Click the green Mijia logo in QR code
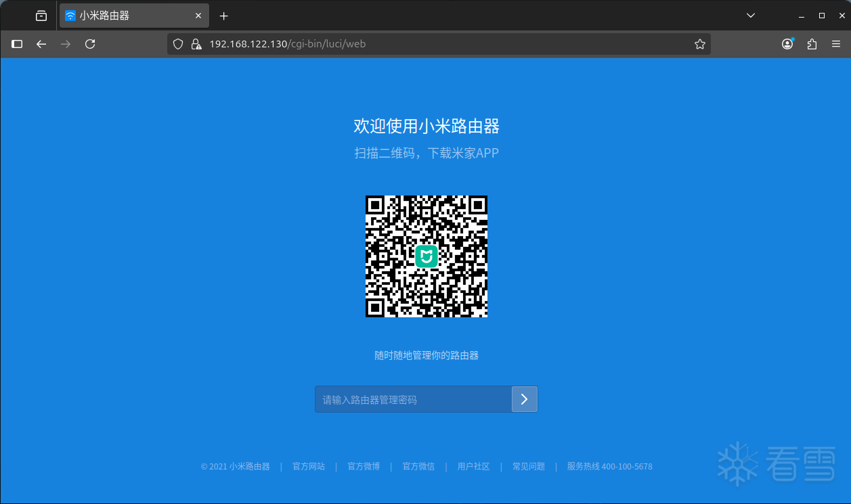This screenshot has width=851, height=504. tap(427, 256)
